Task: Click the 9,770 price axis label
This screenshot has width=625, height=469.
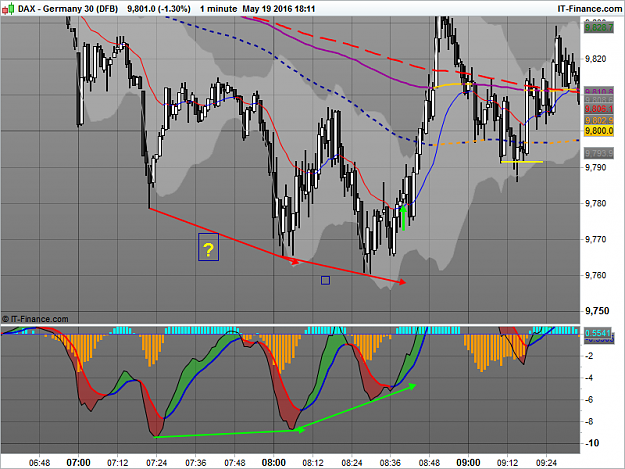Action: (596, 239)
